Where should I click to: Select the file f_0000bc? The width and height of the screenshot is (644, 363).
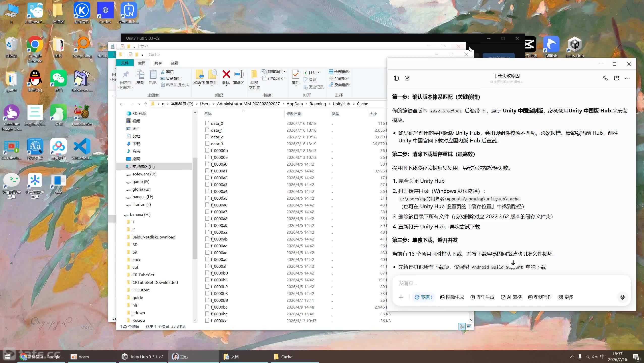click(219, 307)
